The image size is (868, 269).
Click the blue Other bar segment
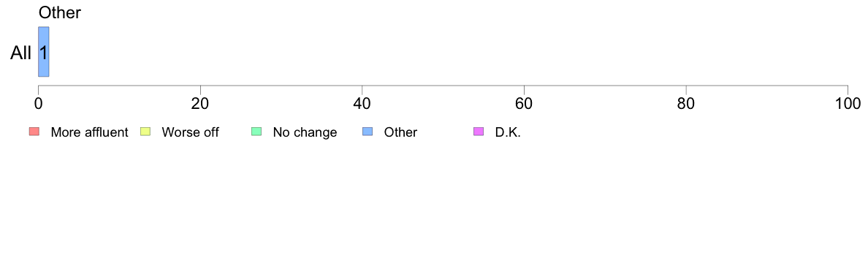coord(44,52)
